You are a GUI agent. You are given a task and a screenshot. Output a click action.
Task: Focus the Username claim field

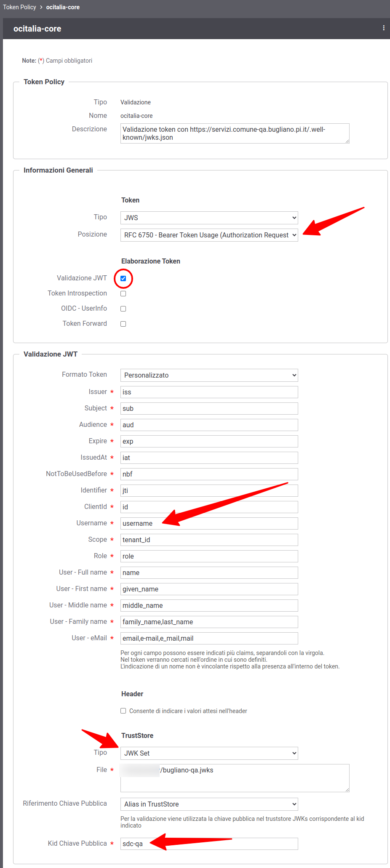209,523
